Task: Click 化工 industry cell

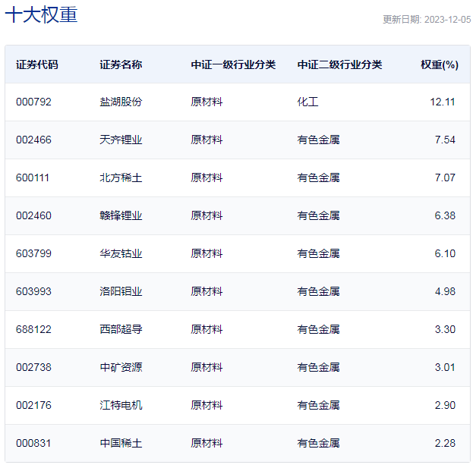Action: point(307,102)
